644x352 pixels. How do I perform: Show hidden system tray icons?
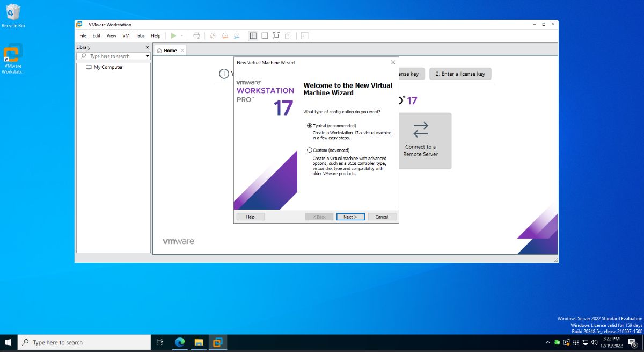pos(547,342)
